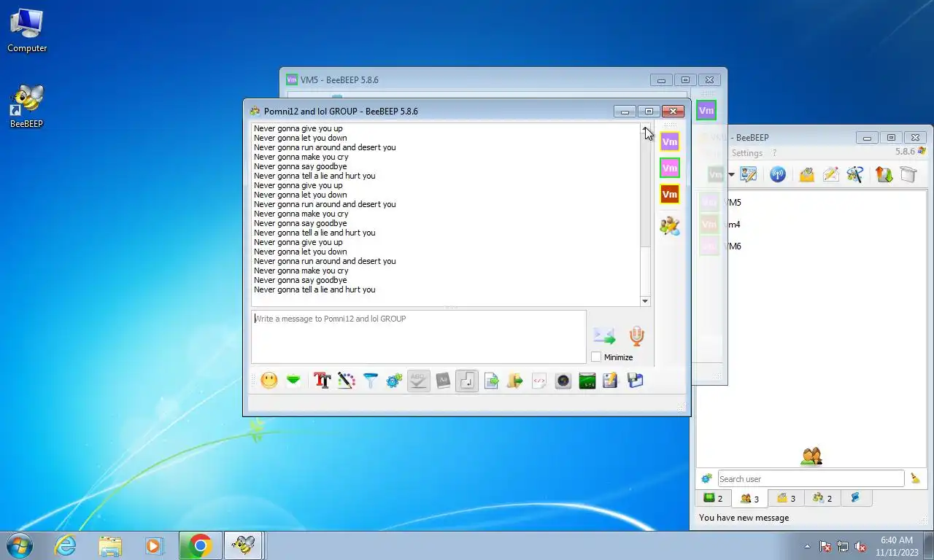Focus the message field for Pomni12 group
The height and width of the screenshot is (560, 934).
pyautogui.click(x=419, y=337)
